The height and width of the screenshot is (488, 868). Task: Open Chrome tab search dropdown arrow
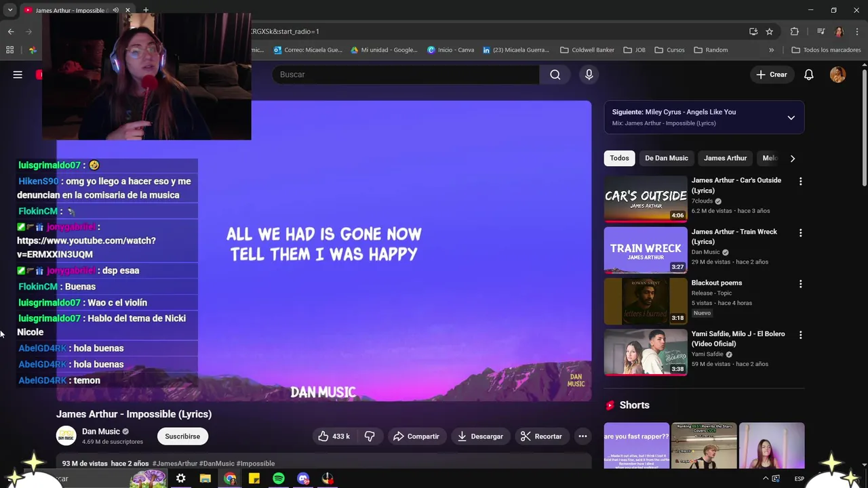coord(10,10)
